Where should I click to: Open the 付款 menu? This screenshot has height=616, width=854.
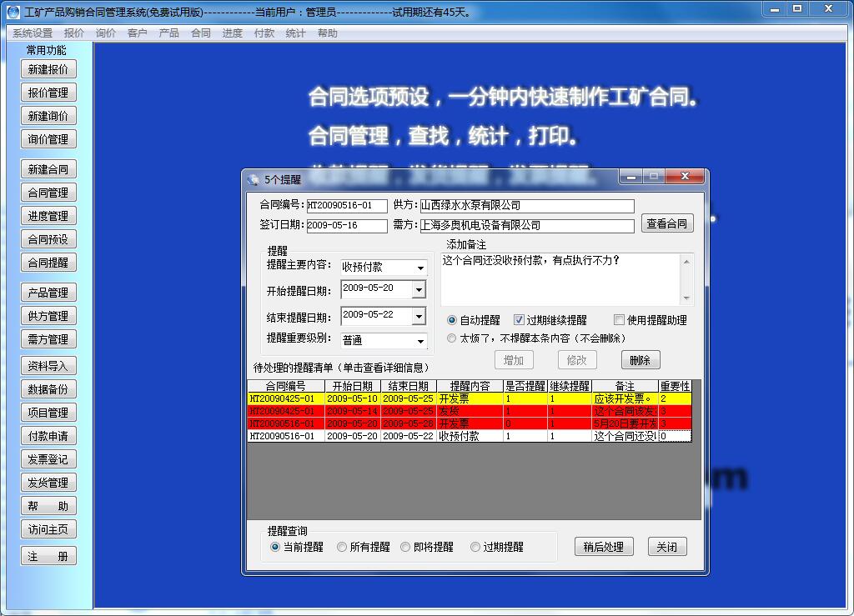coord(264,33)
